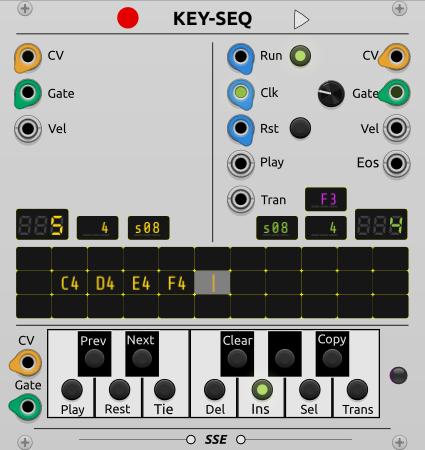Click the Clk clock input jack
The width and height of the screenshot is (425, 450).
click(x=241, y=92)
